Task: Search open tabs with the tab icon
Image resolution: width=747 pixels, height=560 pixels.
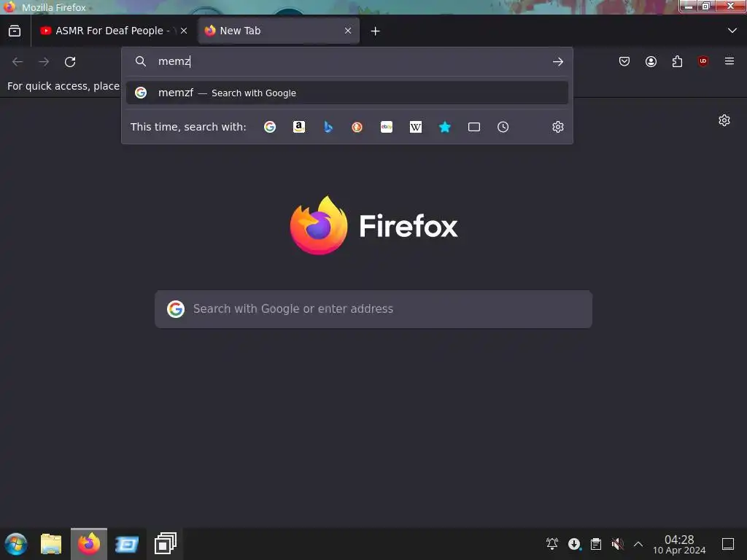Action: [474, 127]
